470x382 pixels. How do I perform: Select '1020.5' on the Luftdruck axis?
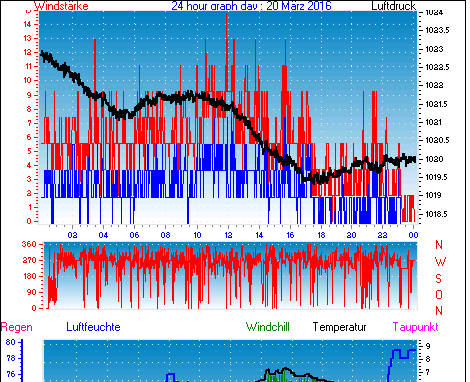[437, 140]
